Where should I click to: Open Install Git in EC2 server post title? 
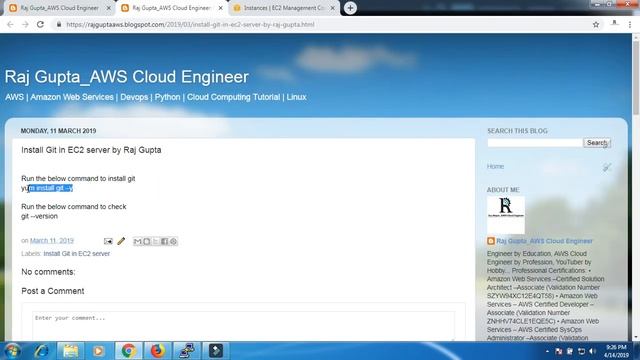pos(91,150)
